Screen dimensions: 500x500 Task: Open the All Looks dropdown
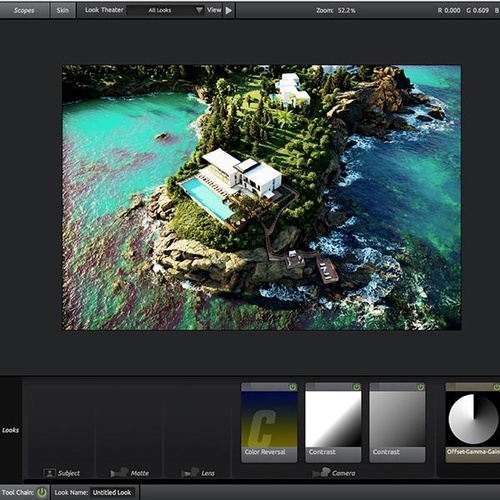[166, 10]
